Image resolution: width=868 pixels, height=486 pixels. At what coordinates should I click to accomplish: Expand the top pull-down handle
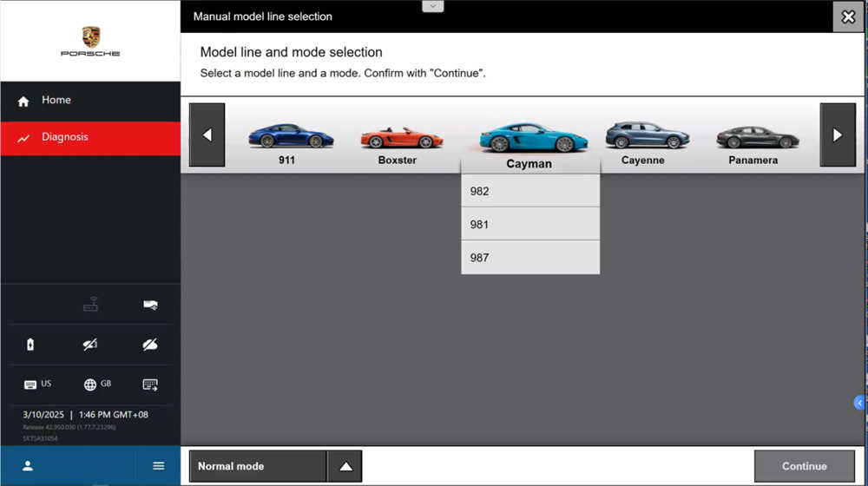pos(432,6)
